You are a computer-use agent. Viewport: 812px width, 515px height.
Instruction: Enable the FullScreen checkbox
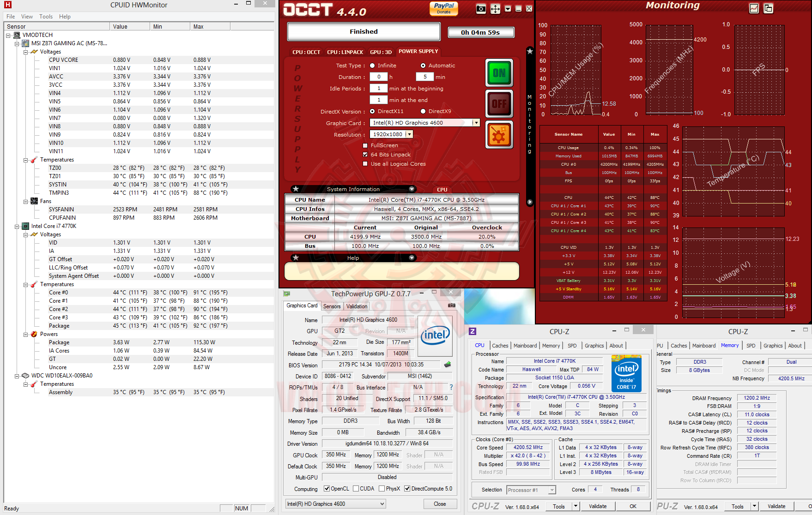[365, 145]
